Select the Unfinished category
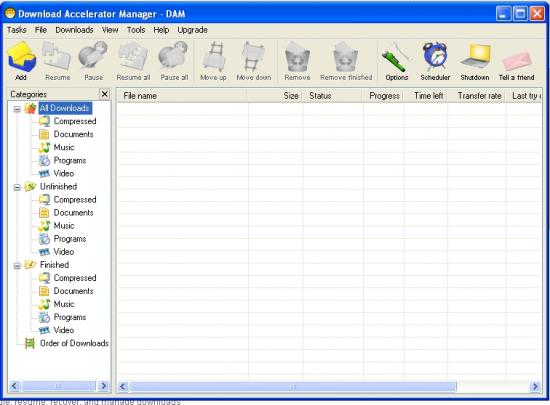 coord(58,187)
